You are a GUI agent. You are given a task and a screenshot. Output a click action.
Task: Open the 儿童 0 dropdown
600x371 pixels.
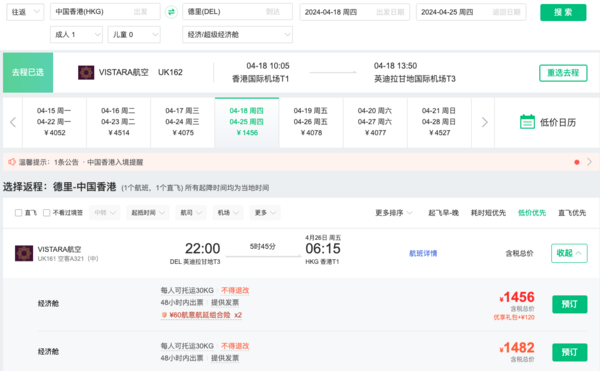click(134, 34)
